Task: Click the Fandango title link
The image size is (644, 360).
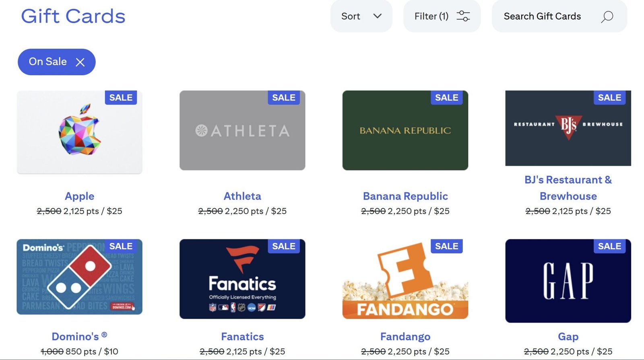Action: tap(405, 337)
